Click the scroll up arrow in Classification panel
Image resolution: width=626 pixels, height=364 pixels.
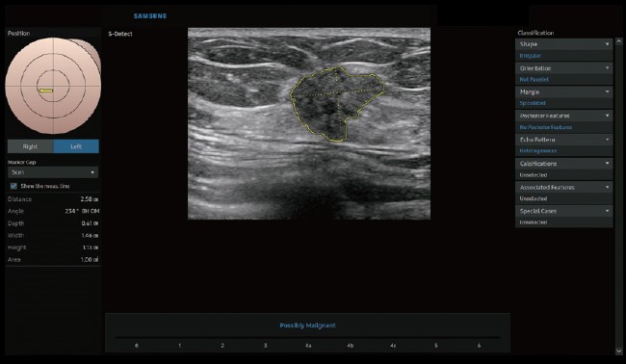click(x=619, y=41)
